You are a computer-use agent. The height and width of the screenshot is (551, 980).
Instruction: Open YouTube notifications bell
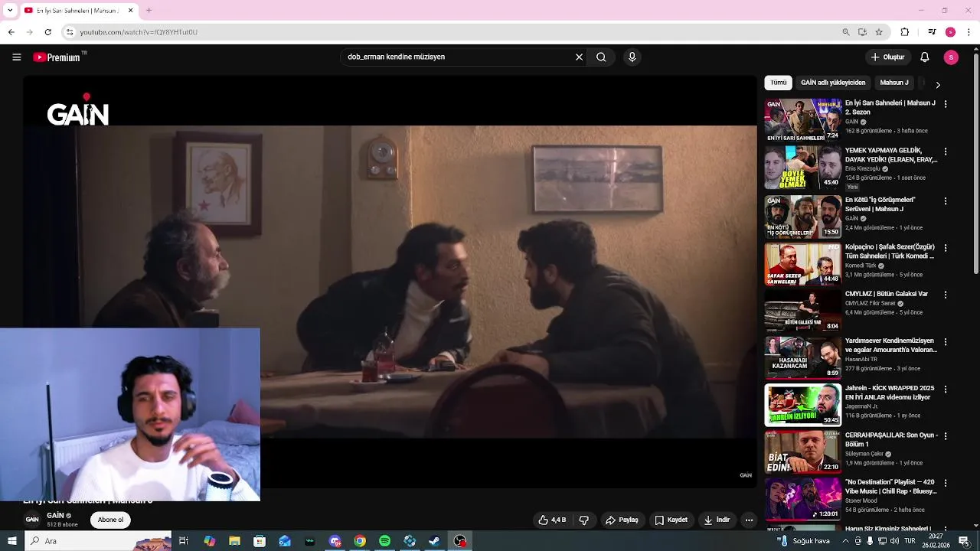point(924,57)
